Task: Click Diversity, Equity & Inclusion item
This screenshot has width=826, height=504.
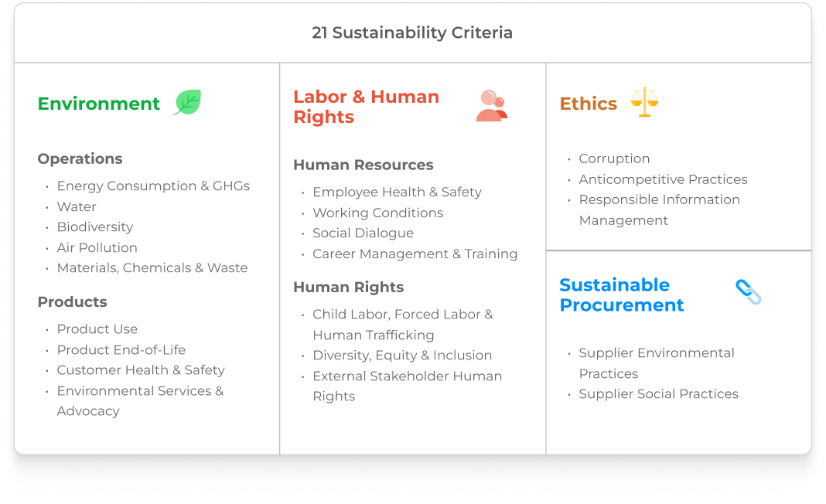Action: click(402, 355)
